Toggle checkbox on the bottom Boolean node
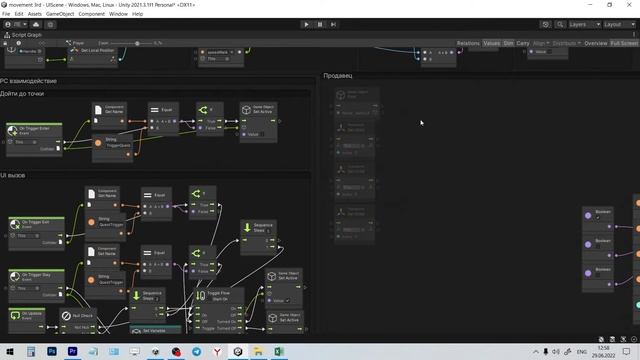The width and height of the screenshot is (640, 360). tap(598, 276)
